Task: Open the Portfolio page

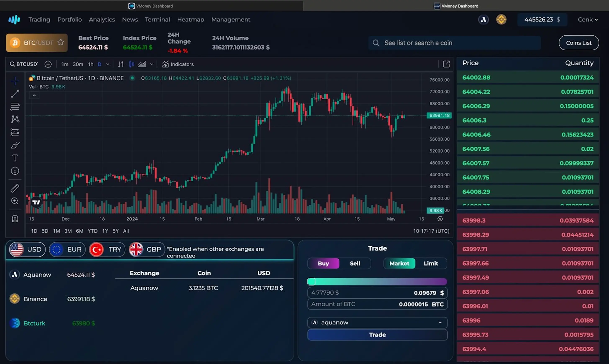Action: pos(70,20)
